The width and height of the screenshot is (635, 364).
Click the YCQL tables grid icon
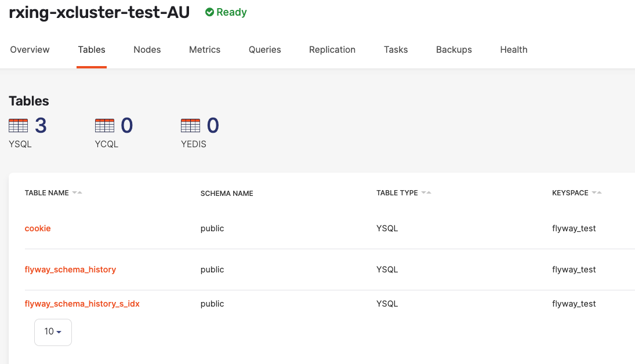[x=104, y=125]
